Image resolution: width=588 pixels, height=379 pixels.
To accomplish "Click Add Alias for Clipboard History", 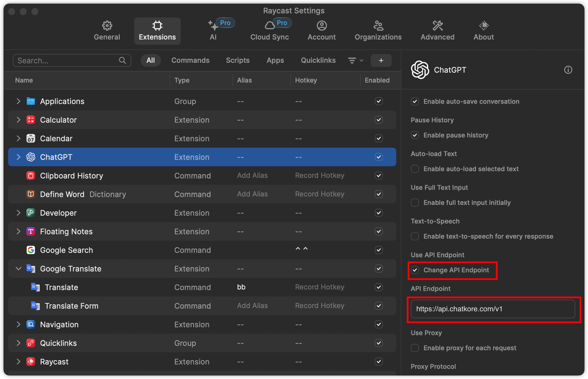I will coord(252,176).
